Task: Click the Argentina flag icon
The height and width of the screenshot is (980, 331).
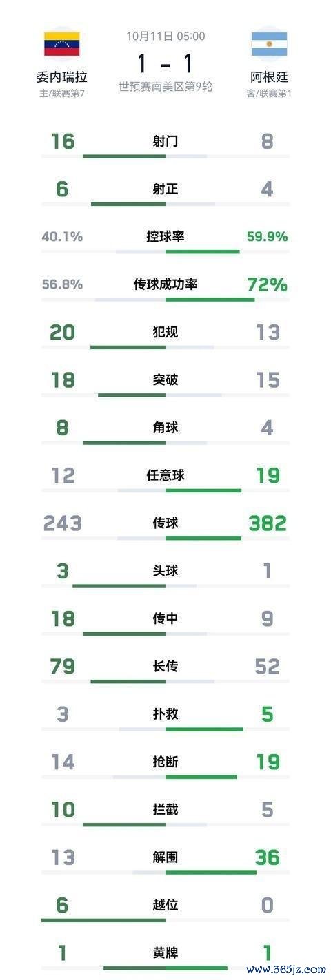Action: 269,44
